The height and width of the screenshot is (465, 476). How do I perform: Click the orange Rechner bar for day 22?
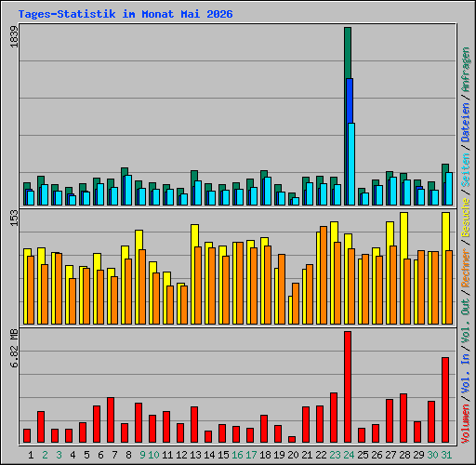point(324,275)
